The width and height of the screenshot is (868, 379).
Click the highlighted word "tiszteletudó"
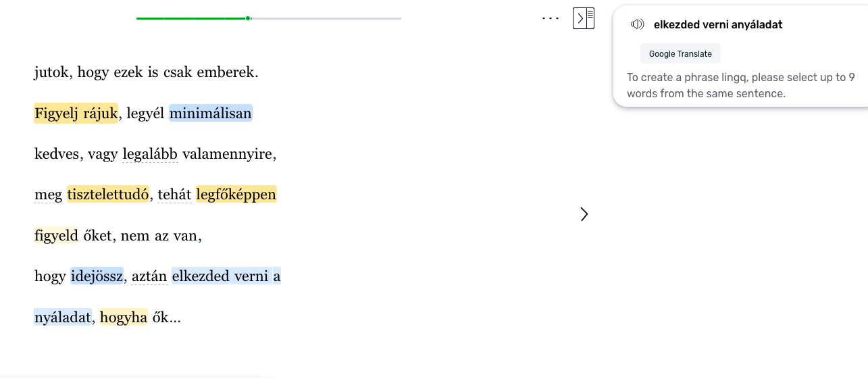click(108, 195)
